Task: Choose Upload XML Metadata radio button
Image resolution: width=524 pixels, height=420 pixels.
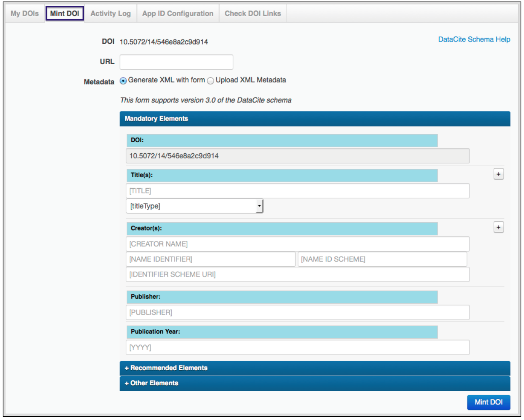Action: click(x=211, y=81)
